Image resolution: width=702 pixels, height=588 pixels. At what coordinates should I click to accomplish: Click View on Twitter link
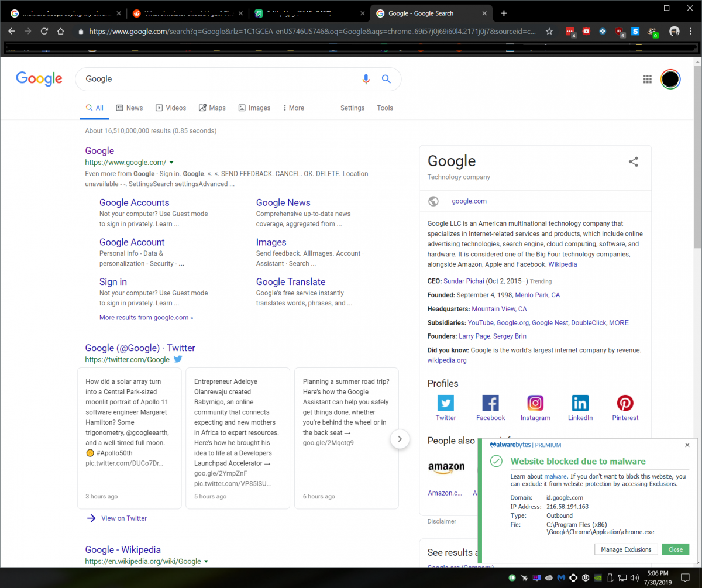[124, 518]
